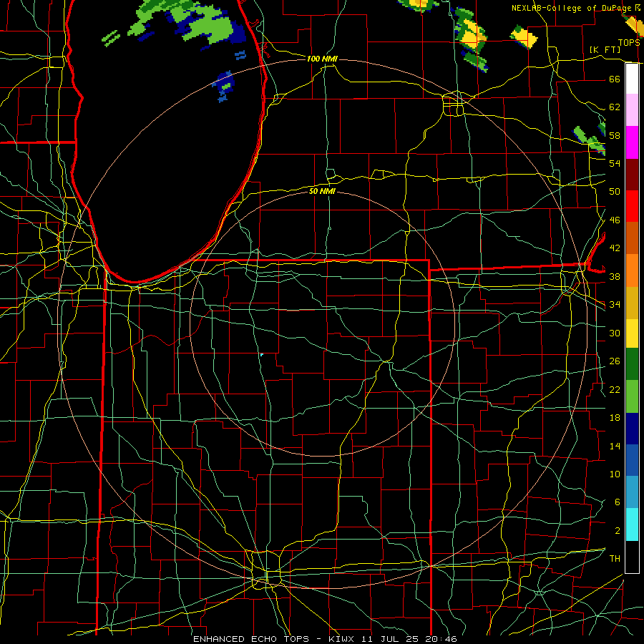Select the bright red legend swatch

coord(632,206)
